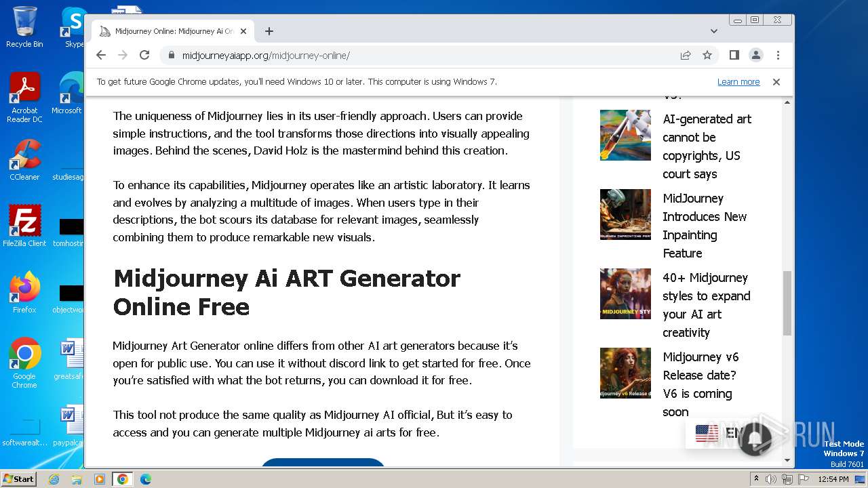Launch Internet Explorer from the taskbar

(x=54, y=479)
